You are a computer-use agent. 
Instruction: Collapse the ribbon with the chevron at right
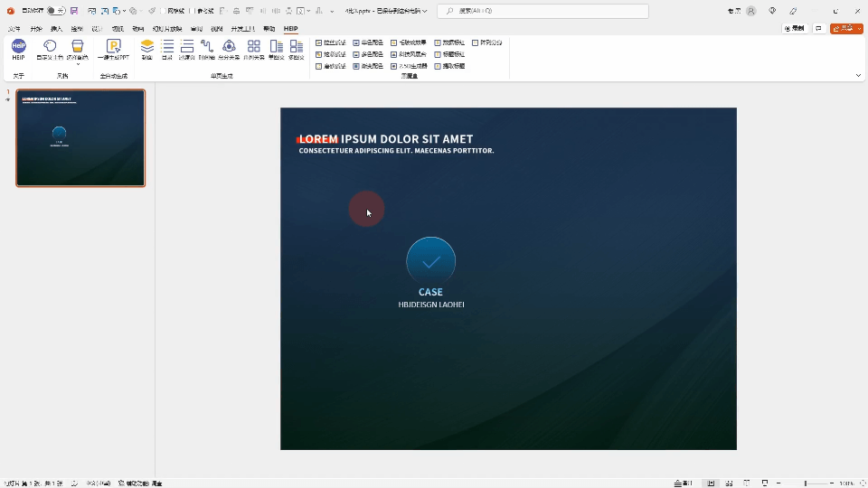(x=859, y=75)
